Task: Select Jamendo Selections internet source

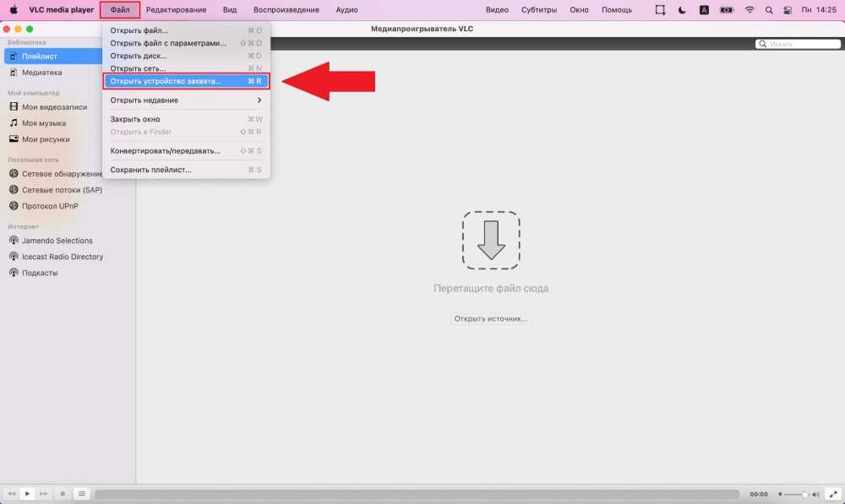Action: [x=57, y=241]
